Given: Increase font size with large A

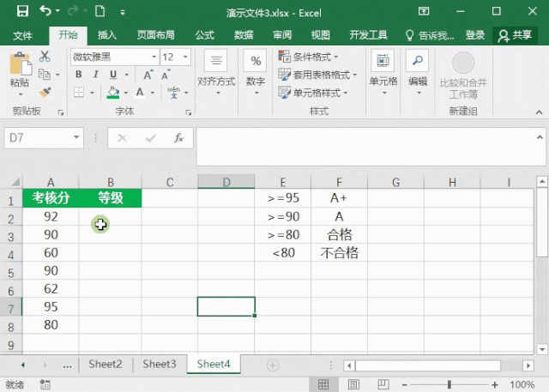Looking at the screenshot, I should [148, 75].
